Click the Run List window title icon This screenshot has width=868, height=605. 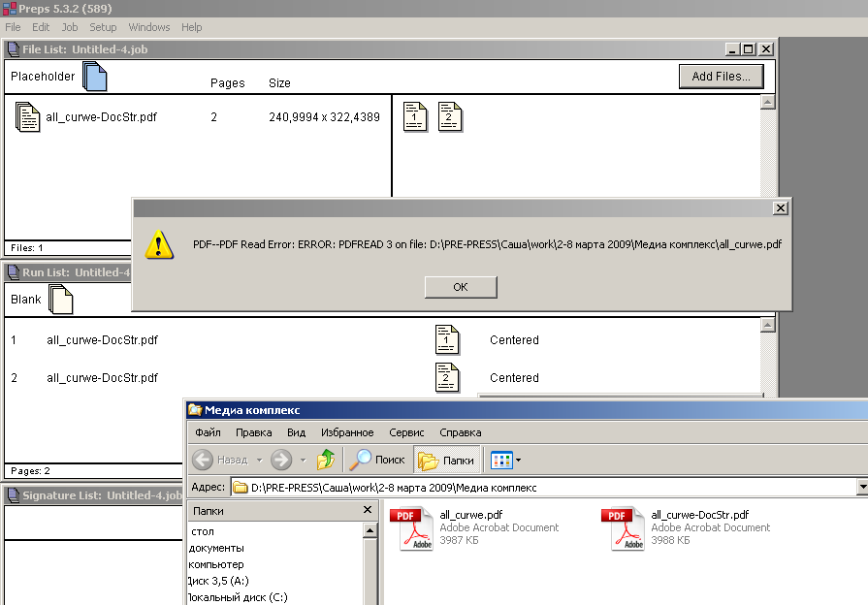pos(14,272)
